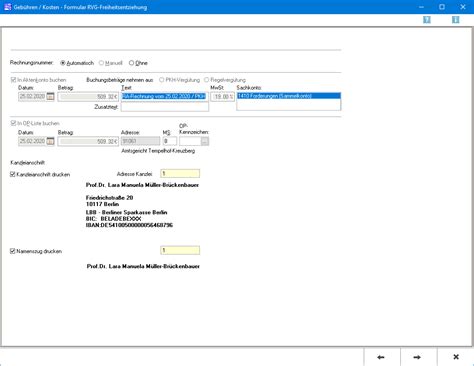Screen dimensions: 474x366
Task: Maximize the window
Action: (x=442, y=7)
